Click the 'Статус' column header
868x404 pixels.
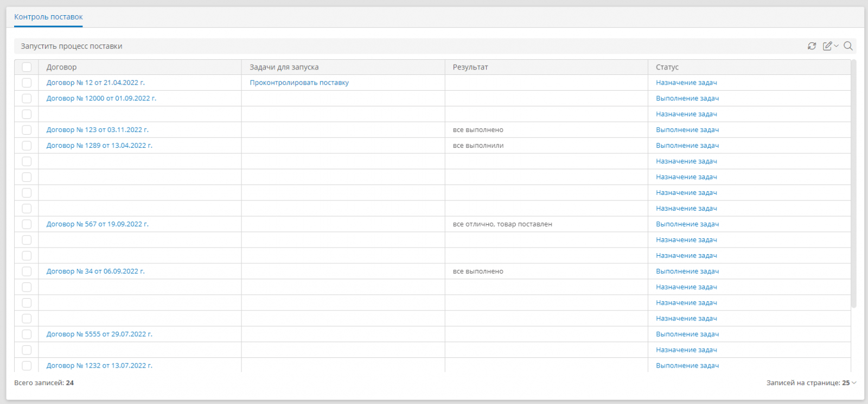pyautogui.click(x=667, y=67)
